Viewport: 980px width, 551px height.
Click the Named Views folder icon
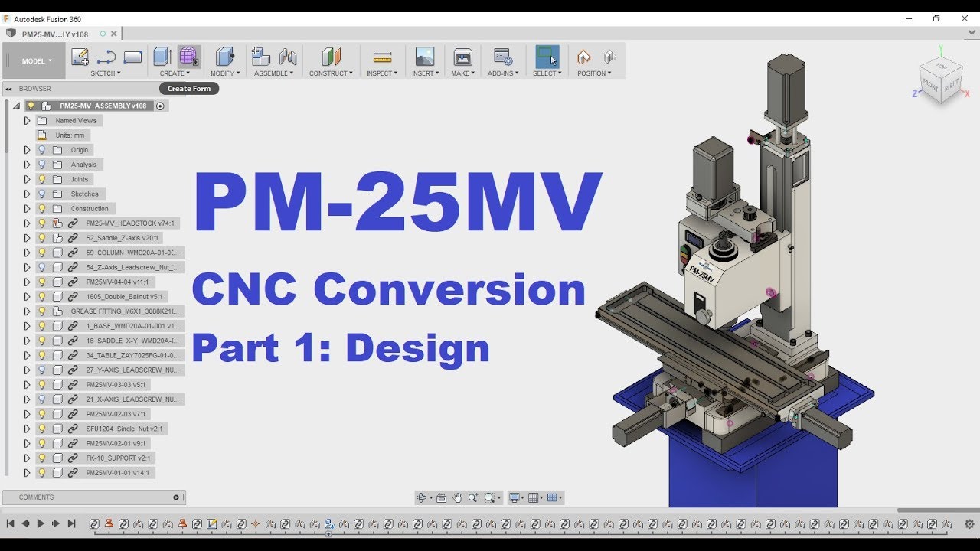point(41,121)
